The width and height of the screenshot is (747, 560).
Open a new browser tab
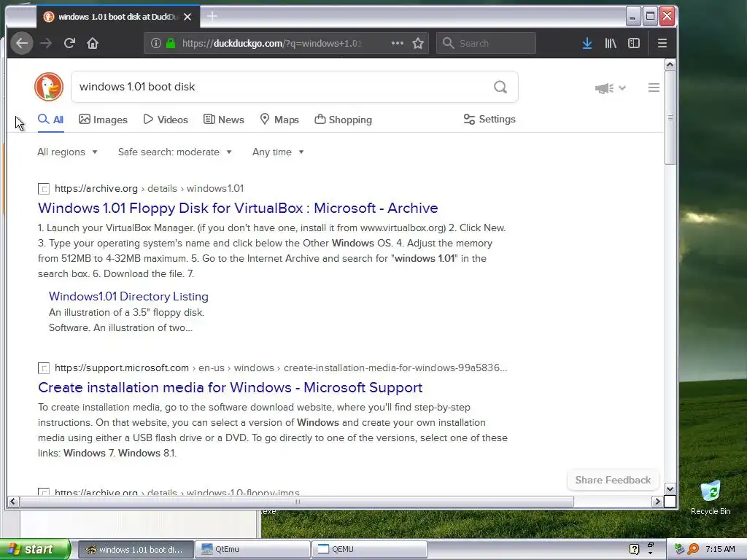tap(212, 16)
